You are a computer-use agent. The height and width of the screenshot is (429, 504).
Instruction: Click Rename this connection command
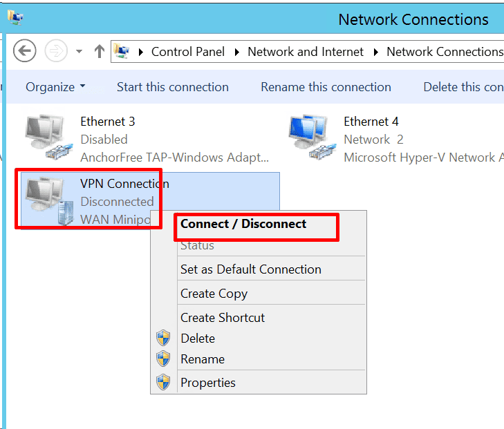click(x=326, y=87)
